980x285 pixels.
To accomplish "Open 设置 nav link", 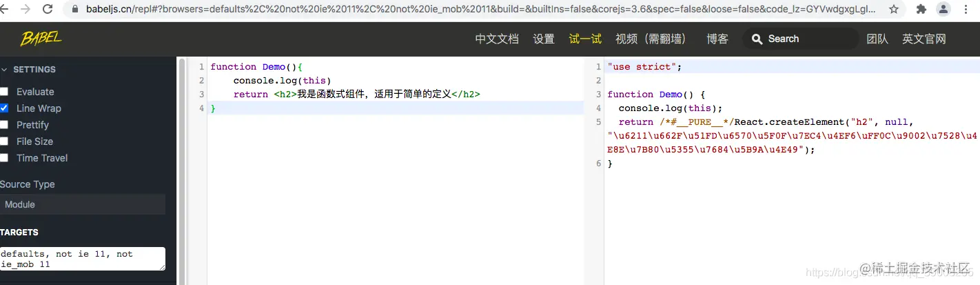I will [544, 39].
